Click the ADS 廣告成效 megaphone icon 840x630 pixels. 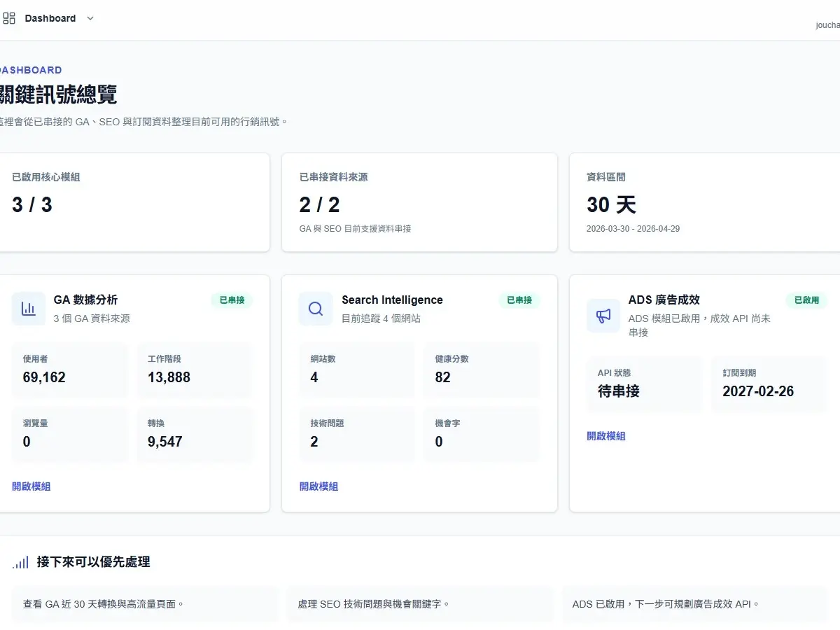coord(603,316)
